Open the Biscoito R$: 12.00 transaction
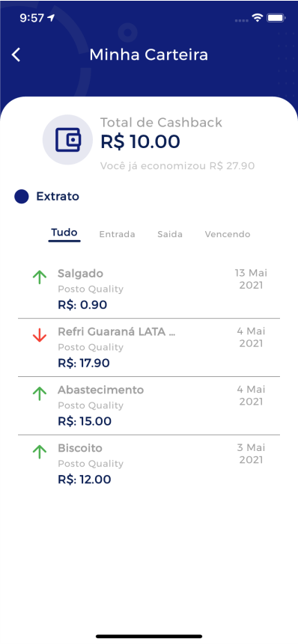This screenshot has width=298, height=644. pos(149,464)
